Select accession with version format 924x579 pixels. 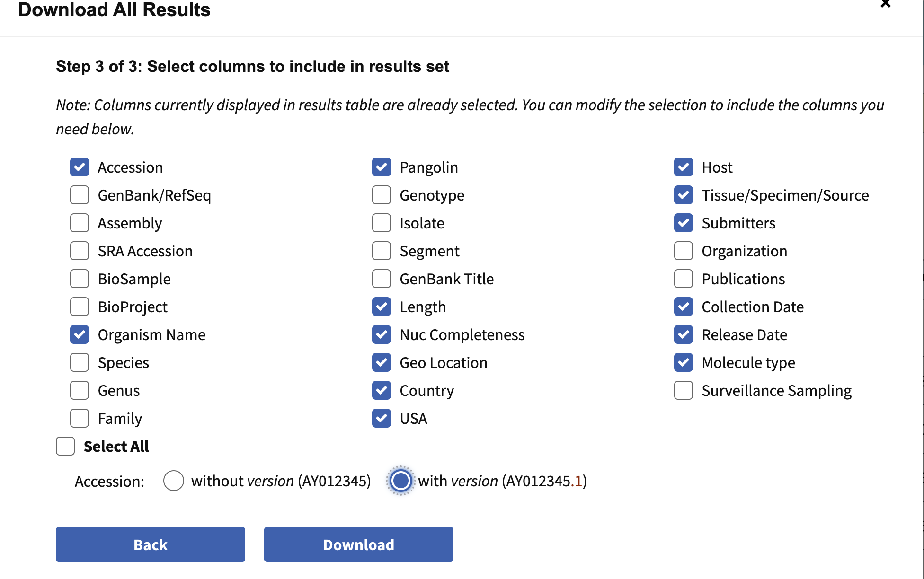click(400, 481)
